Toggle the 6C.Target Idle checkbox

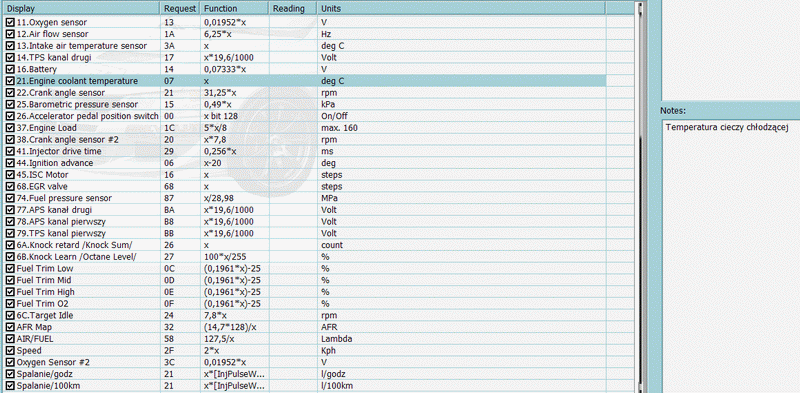(10, 316)
